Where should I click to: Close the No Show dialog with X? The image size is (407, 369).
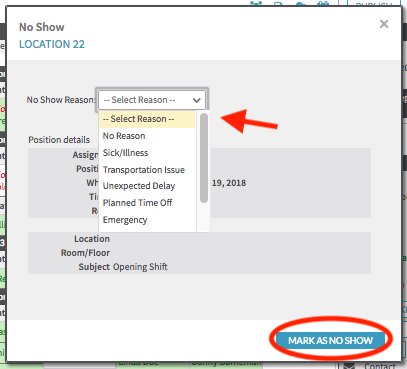point(384,24)
